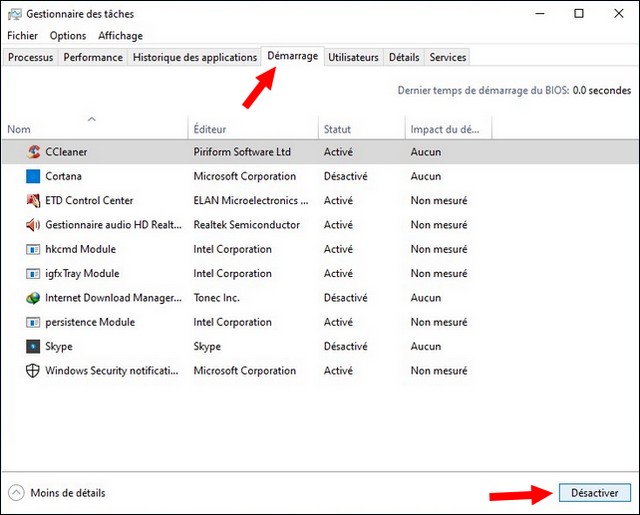The image size is (640, 515).
Task: Select Gestionnaire audio HD Realt... entry
Action: 113,225
